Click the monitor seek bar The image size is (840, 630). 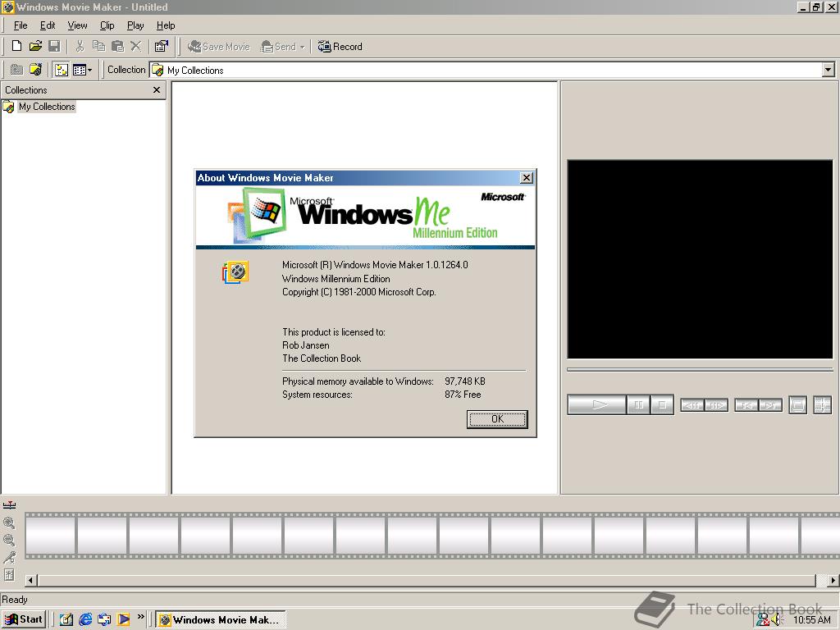[700, 370]
